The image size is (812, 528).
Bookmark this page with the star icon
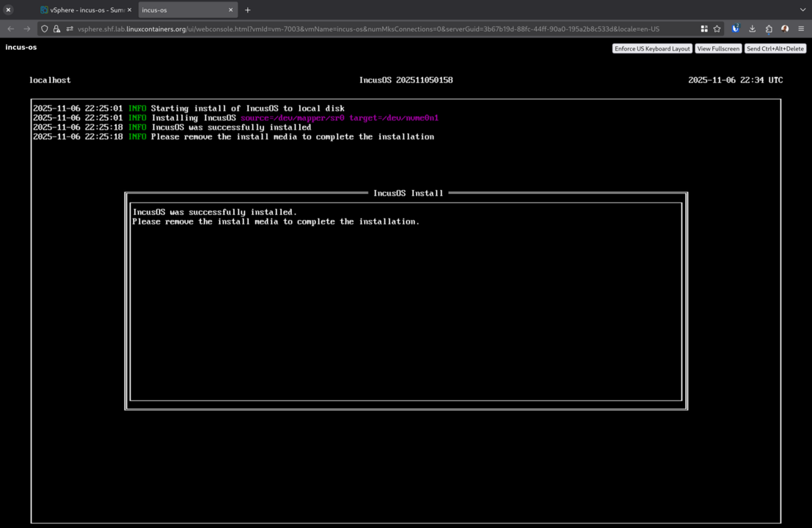(x=717, y=29)
